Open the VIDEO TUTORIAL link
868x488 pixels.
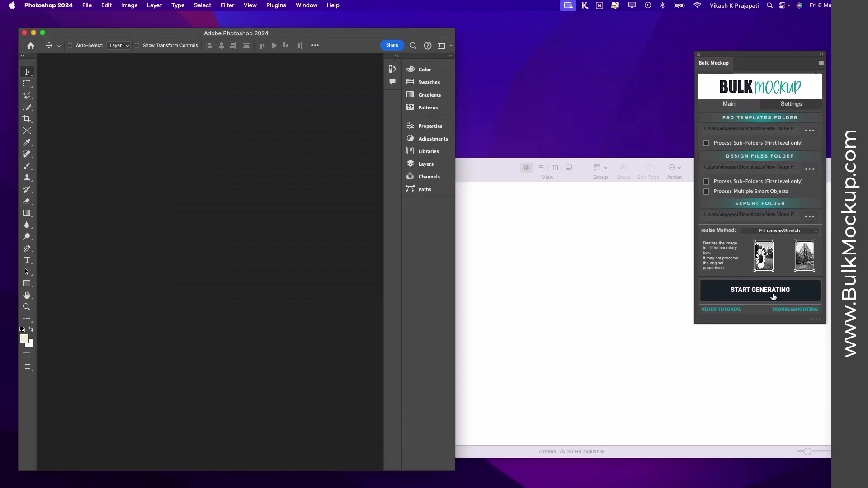pos(721,309)
